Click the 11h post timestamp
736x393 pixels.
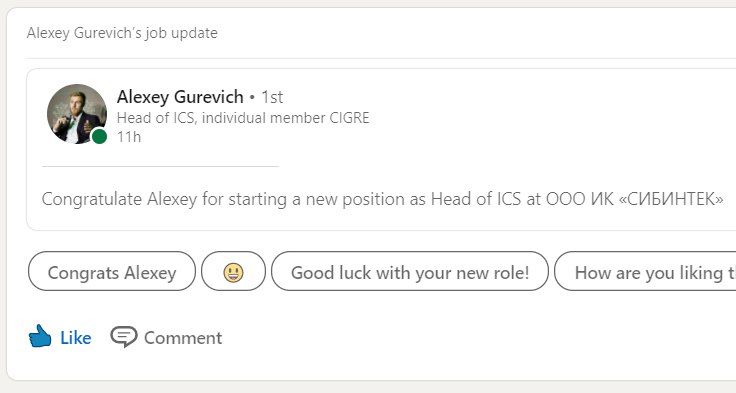129,137
